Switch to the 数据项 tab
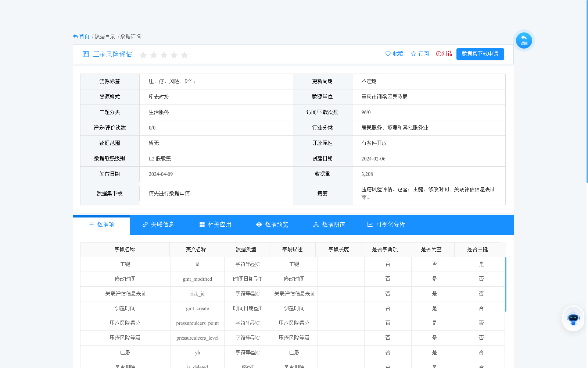The height and width of the screenshot is (368, 588). click(101, 225)
